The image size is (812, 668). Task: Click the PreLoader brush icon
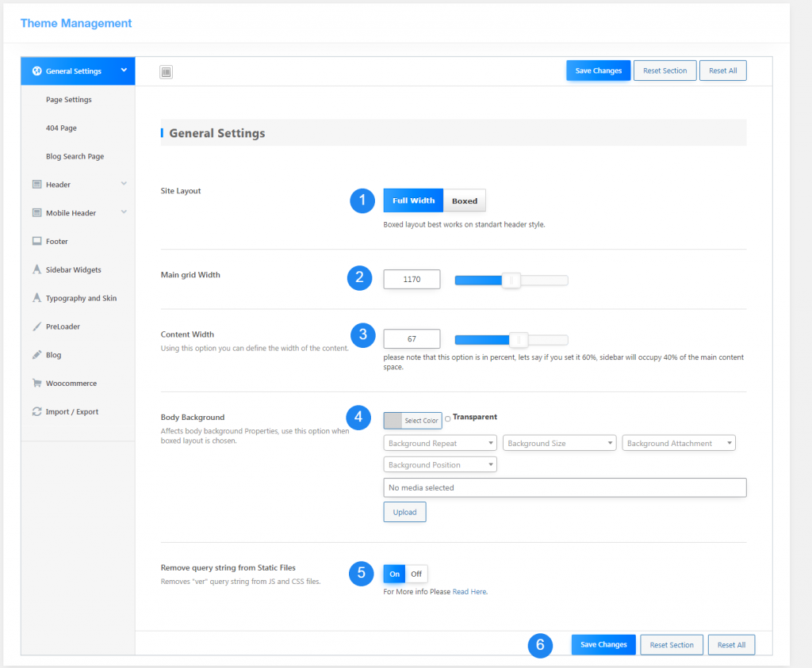(x=36, y=326)
